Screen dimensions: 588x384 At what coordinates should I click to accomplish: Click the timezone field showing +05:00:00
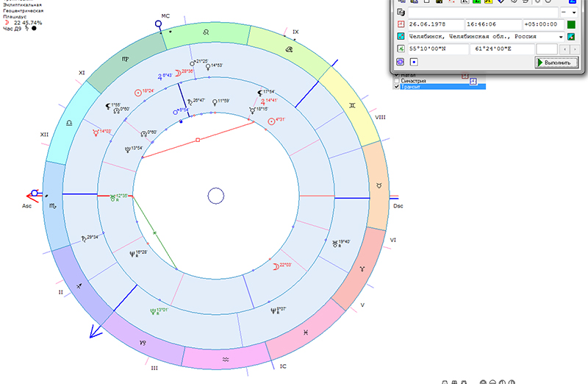click(x=542, y=24)
